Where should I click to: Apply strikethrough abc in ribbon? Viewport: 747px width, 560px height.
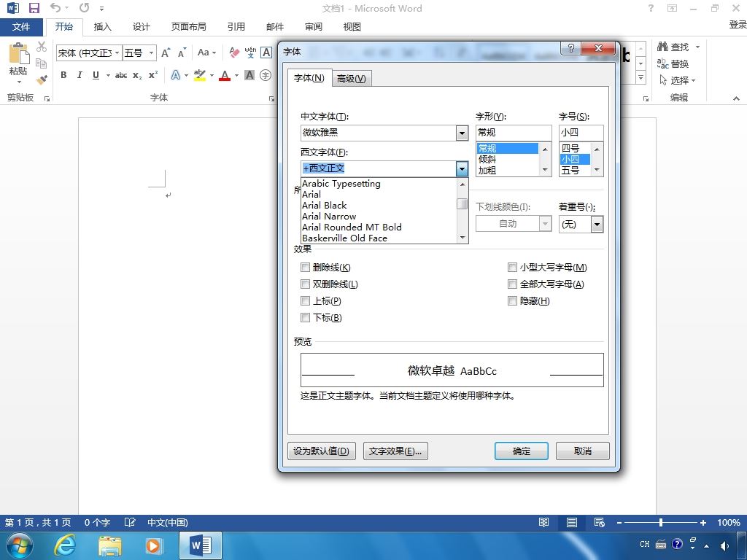pyautogui.click(x=121, y=75)
